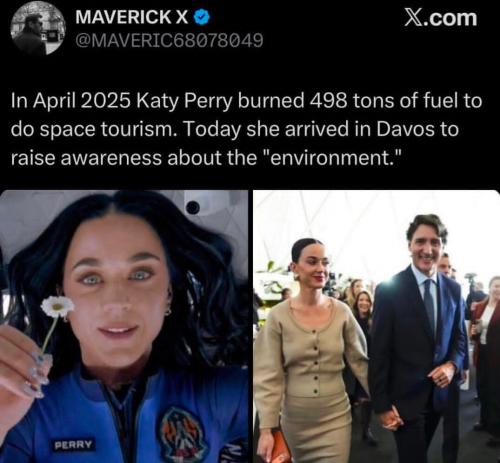This screenshot has width=500, height=463.
Task: Click the "space tourism" phrase in the tweet
Action: (109, 130)
